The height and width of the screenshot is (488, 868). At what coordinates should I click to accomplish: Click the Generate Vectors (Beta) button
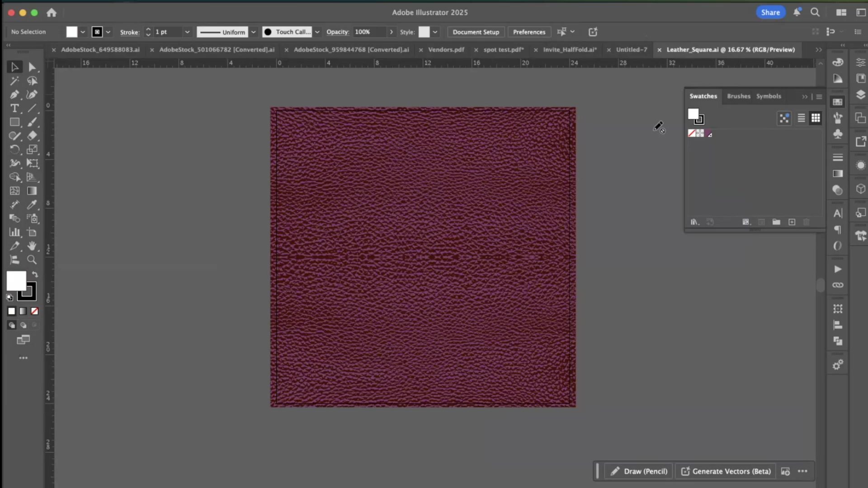pos(726,471)
